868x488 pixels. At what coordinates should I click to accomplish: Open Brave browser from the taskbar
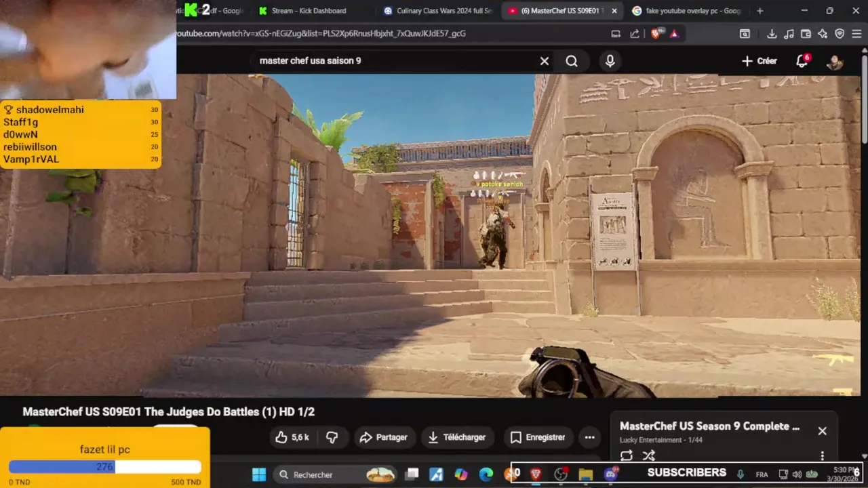tap(536, 474)
